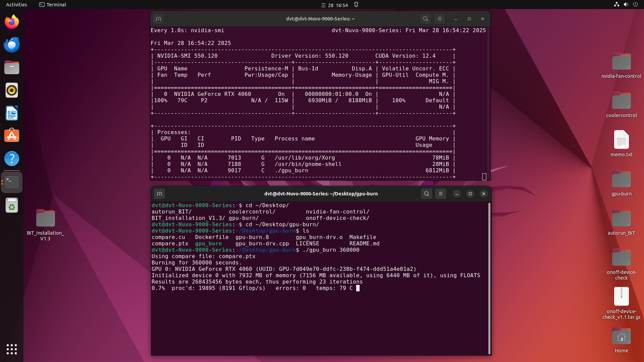The width and height of the screenshot is (644, 362).
Task: Show Applications grid at dock bottom
Action: click(12, 349)
